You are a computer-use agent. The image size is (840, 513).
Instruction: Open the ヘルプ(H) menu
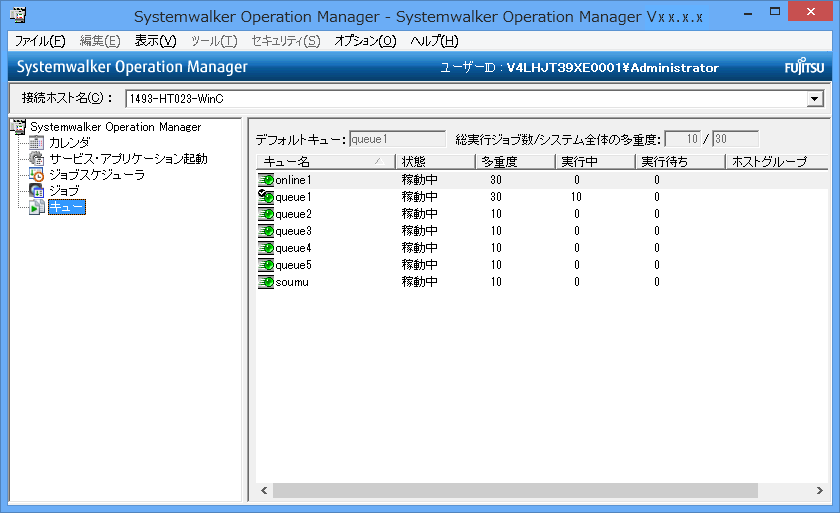(x=435, y=41)
